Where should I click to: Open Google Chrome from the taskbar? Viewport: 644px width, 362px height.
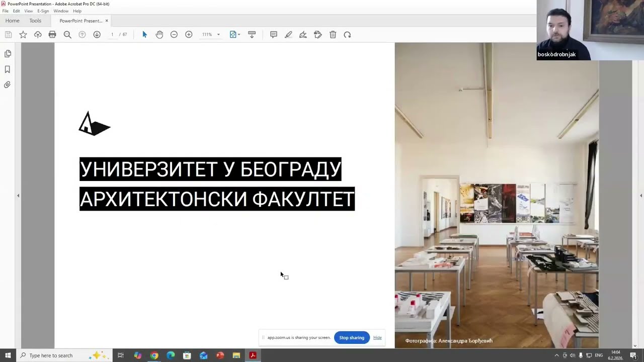(154, 355)
